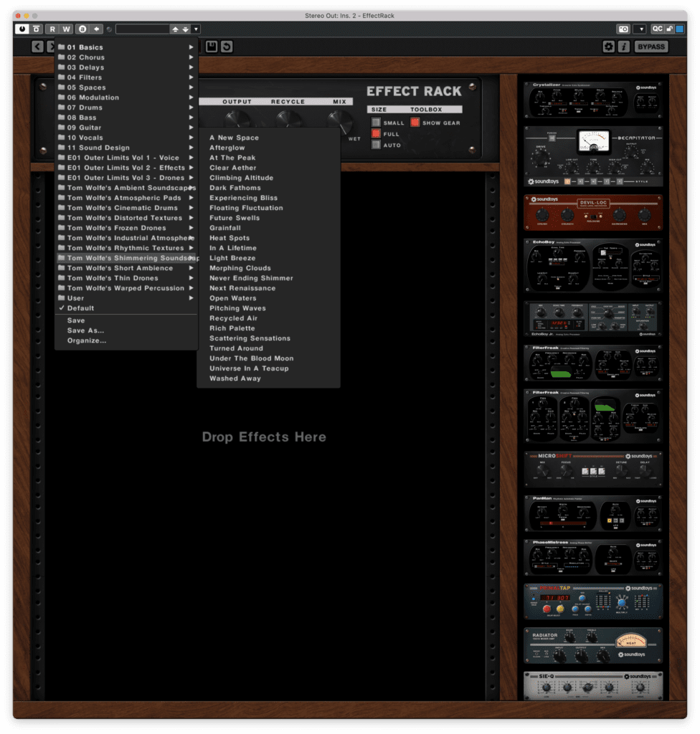700x734 pixels.
Task: Load the next preset with down arrow
Action: (186, 29)
